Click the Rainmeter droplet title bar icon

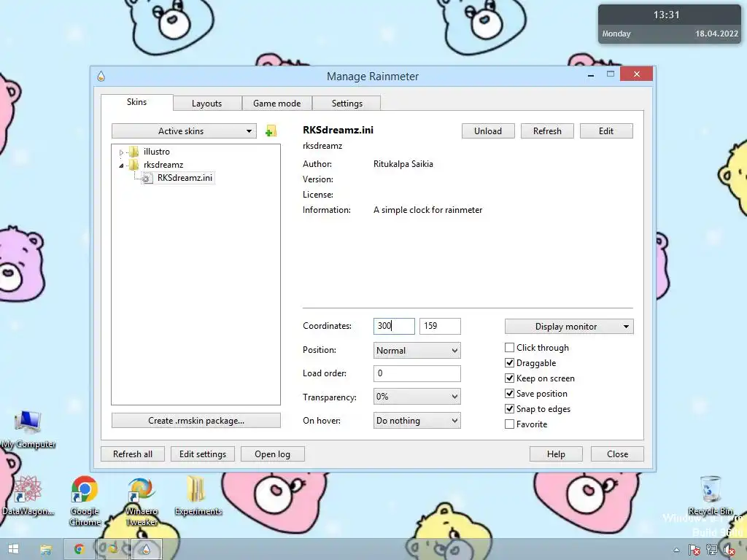tap(101, 76)
